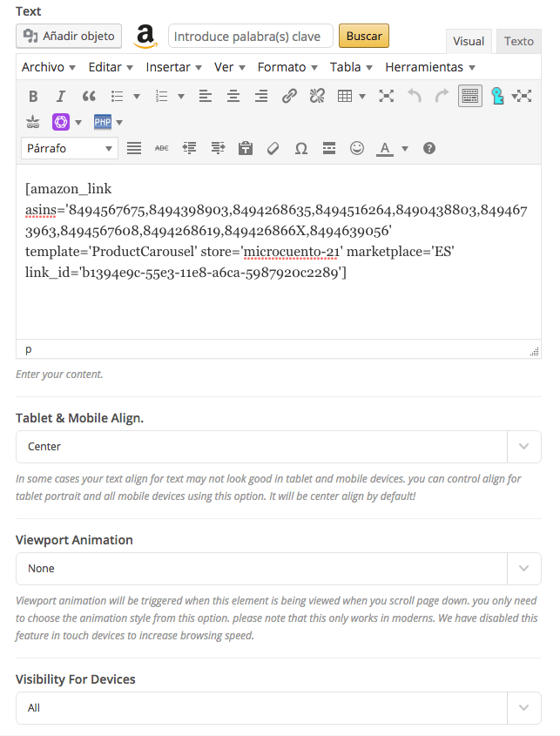Click the anchor spectacles icon on second row
The image size is (560, 736).
coord(33,123)
